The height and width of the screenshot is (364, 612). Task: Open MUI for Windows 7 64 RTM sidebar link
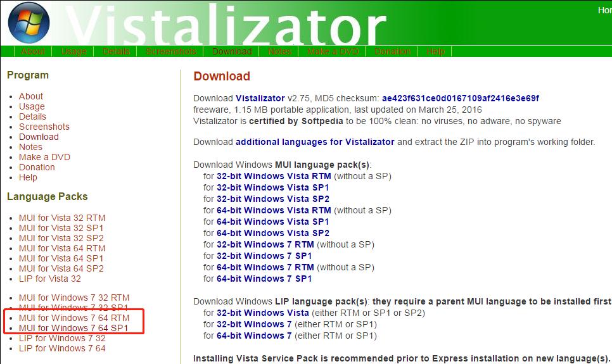pos(74,318)
